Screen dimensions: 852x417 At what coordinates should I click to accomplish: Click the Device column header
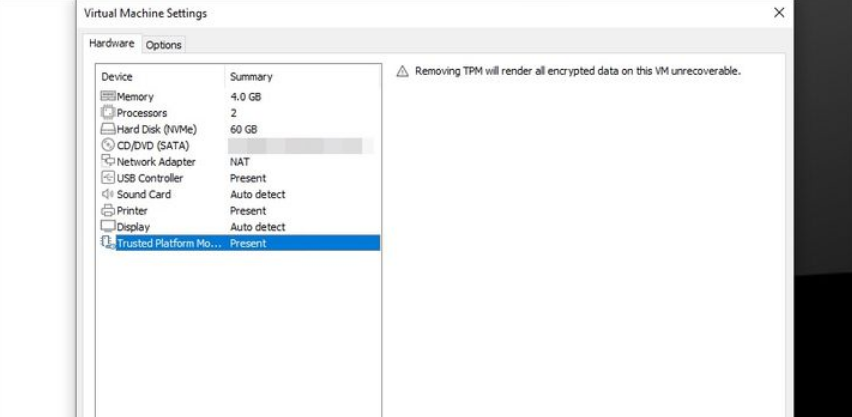(117, 77)
